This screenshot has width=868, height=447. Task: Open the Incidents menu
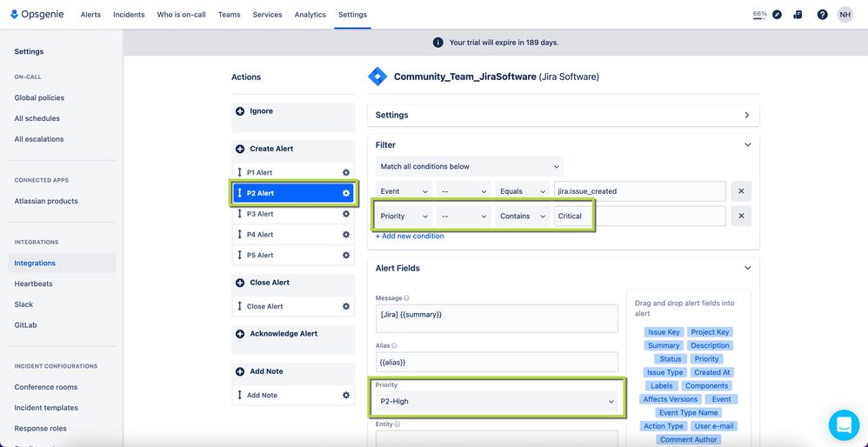click(x=129, y=15)
